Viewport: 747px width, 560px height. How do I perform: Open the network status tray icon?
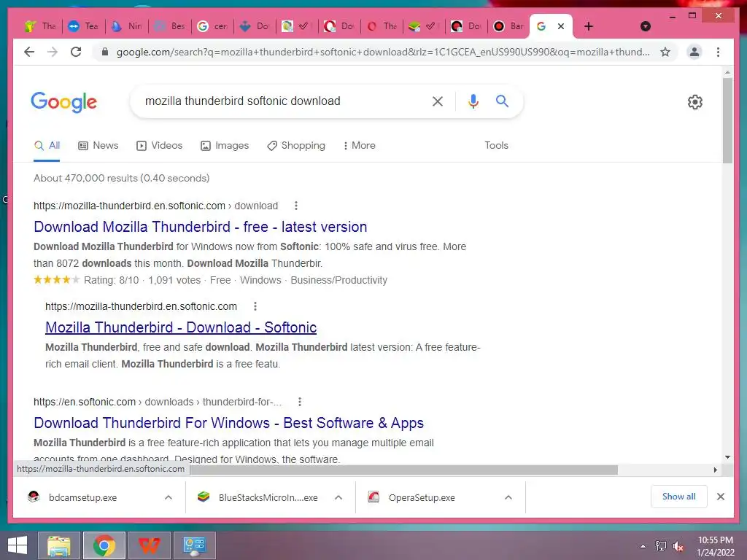click(x=661, y=546)
